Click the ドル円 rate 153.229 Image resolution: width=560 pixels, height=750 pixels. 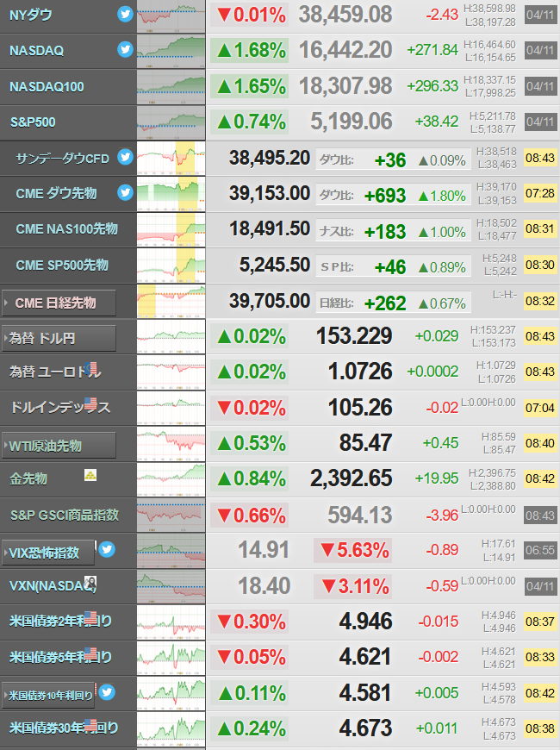pyautogui.click(x=354, y=336)
